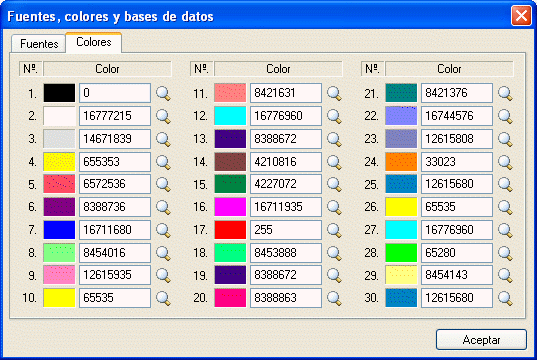Click magnifier icon beside color 22
537x360 pixels.
(505, 116)
